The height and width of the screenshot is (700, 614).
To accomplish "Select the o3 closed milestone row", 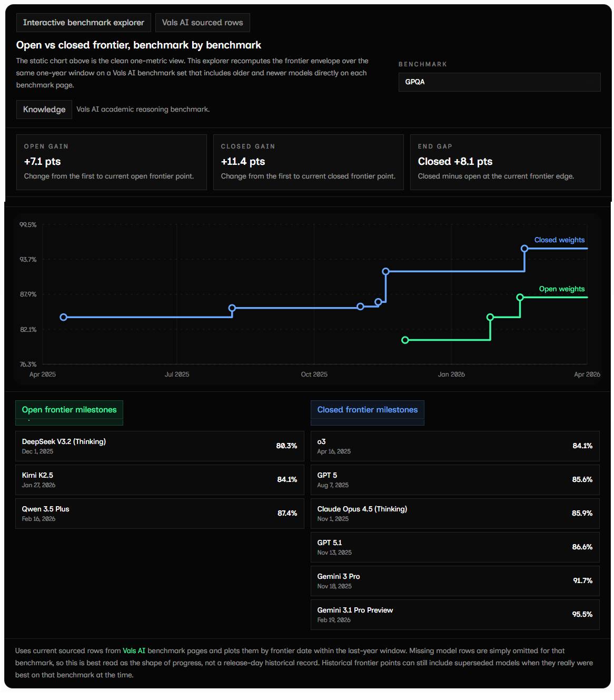I will 454,446.
